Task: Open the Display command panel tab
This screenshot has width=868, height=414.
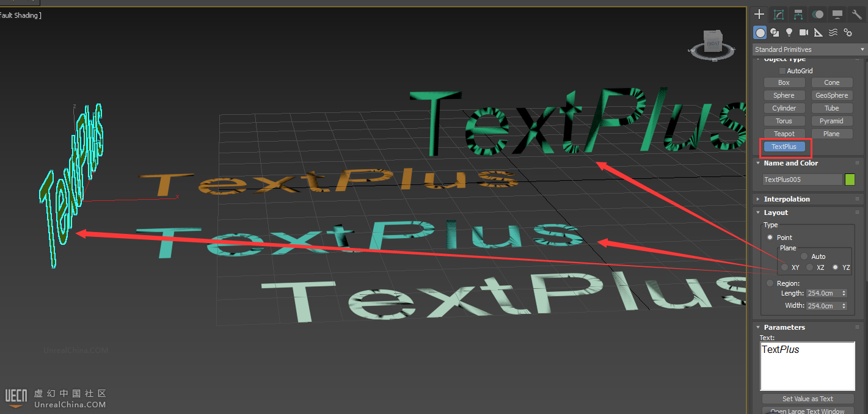Action: pyautogui.click(x=837, y=14)
